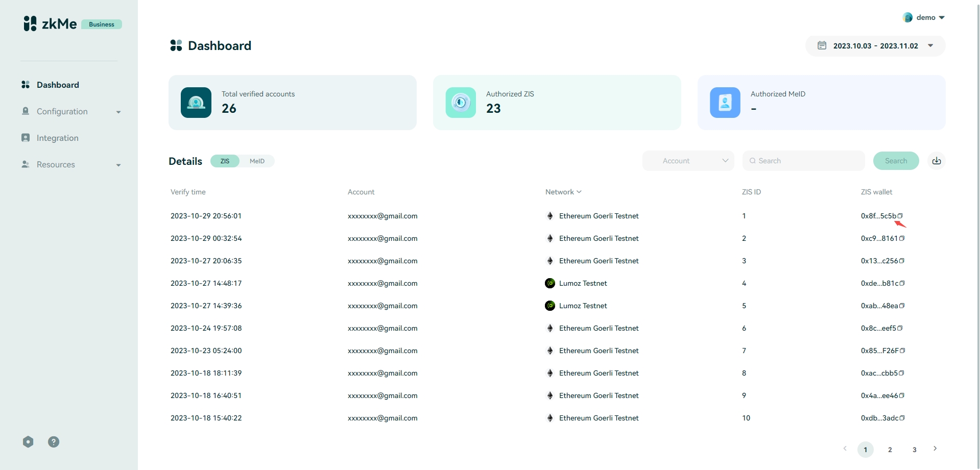The image size is (980, 470).
Task: Open the Integration sidebar item
Action: (57, 138)
